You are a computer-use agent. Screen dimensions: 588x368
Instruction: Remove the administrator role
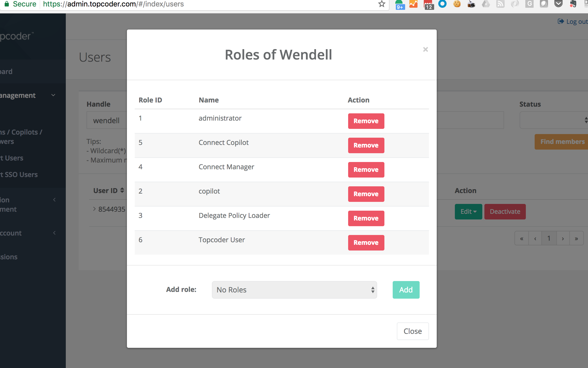pyautogui.click(x=366, y=121)
